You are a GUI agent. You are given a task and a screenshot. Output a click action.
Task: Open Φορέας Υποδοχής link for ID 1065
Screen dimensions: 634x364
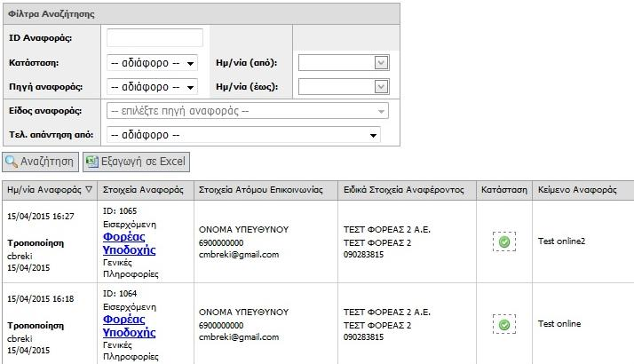pos(129,243)
